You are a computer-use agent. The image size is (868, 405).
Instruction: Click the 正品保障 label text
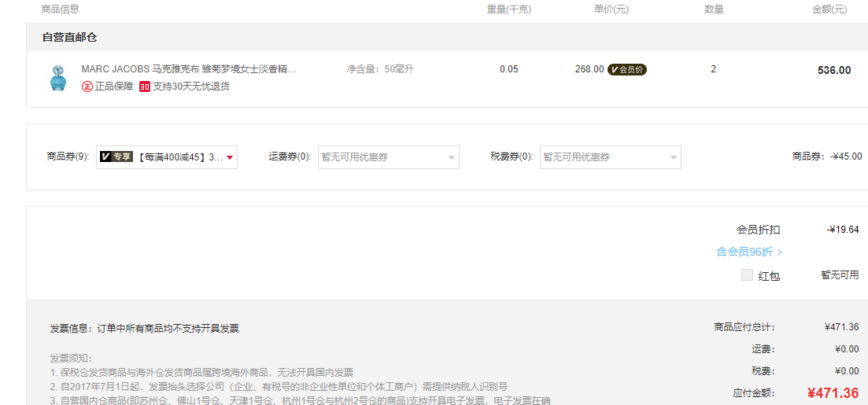[x=114, y=87]
